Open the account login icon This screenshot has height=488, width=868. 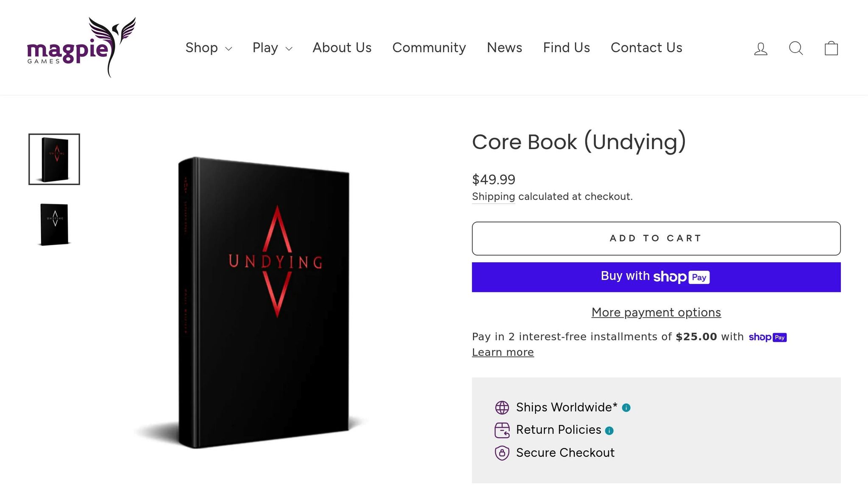click(x=761, y=48)
